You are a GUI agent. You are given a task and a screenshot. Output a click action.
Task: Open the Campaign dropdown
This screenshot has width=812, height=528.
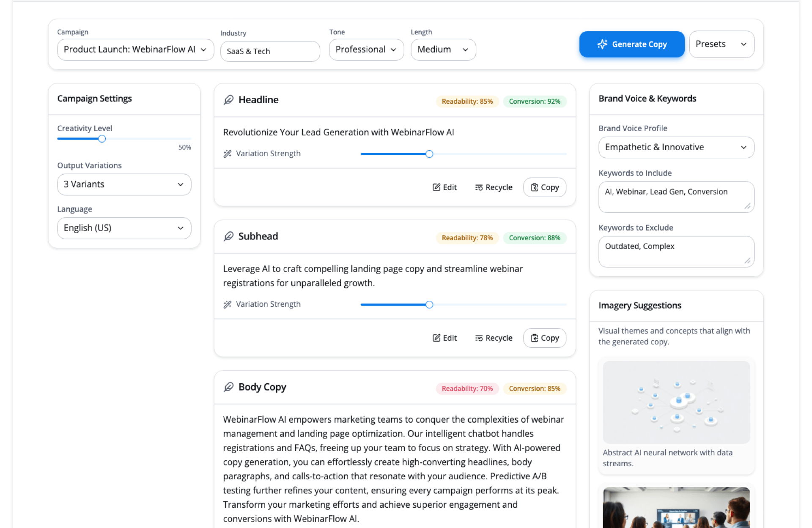(x=135, y=49)
